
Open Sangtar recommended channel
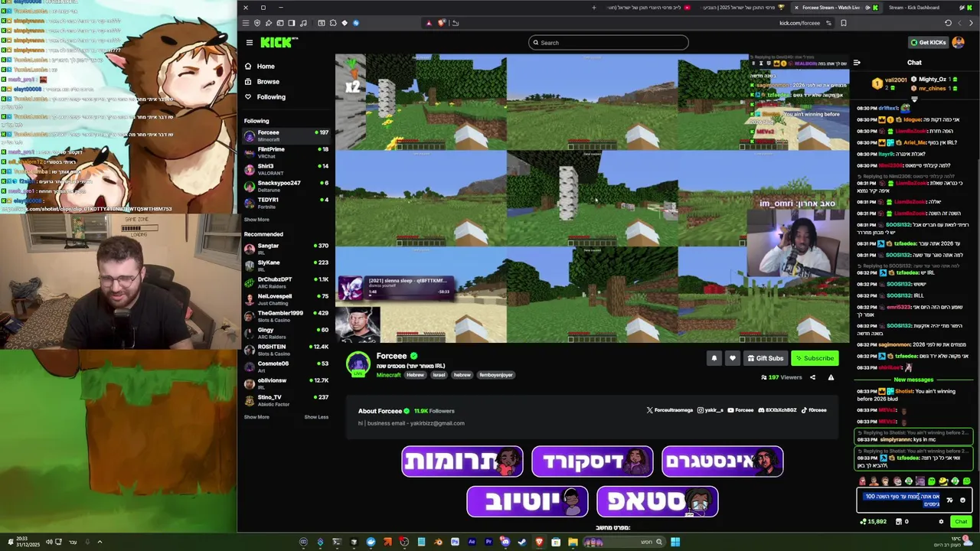pyautogui.click(x=286, y=249)
